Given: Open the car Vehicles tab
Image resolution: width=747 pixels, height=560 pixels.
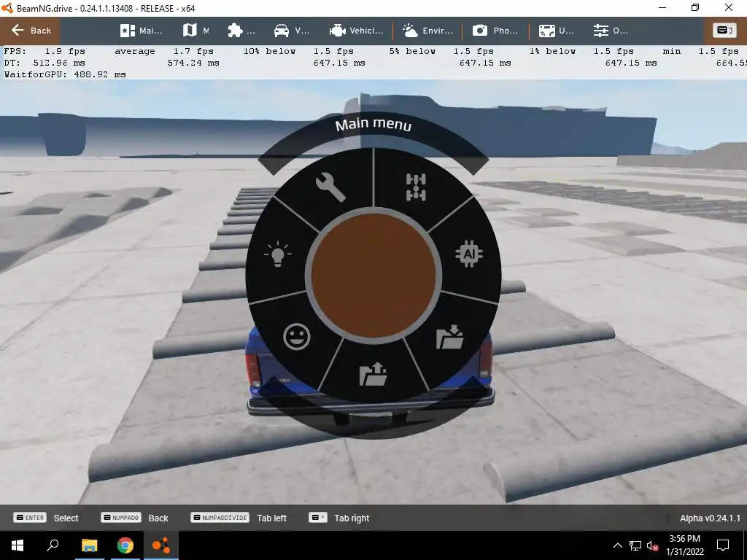Looking at the screenshot, I should pos(292,31).
